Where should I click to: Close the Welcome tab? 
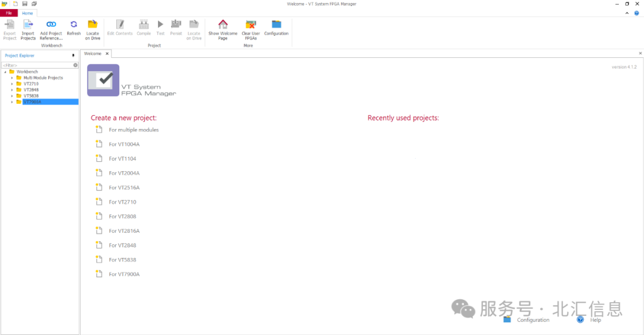point(107,54)
